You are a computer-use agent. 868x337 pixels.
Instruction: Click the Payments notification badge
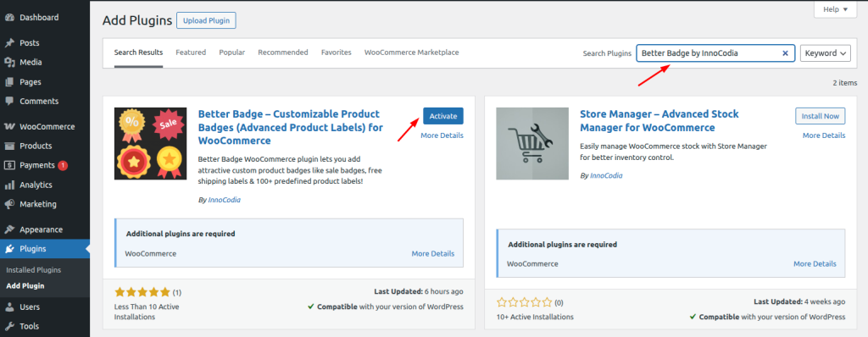(x=63, y=165)
